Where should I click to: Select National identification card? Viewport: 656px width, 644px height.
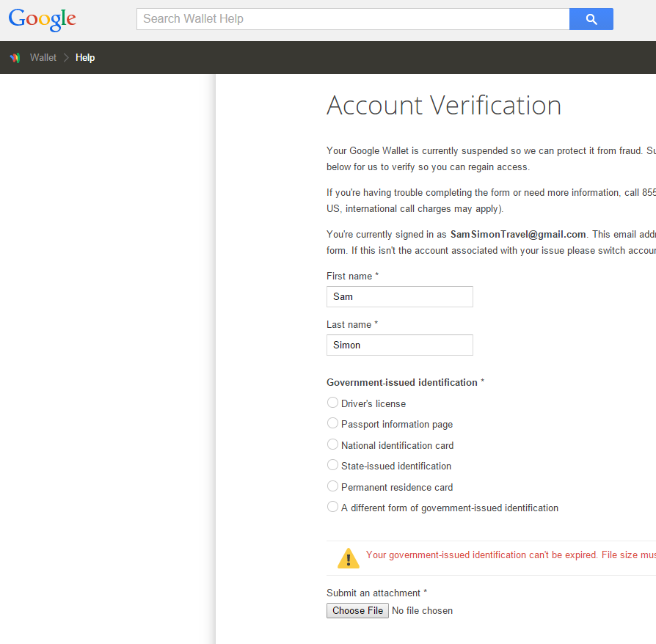pyautogui.click(x=332, y=444)
